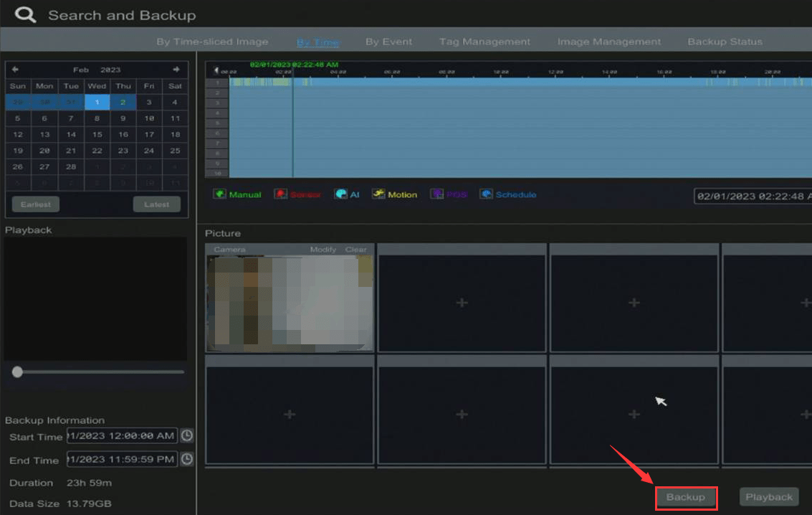
Task: Open the End Time clock picker
Action: click(x=187, y=460)
